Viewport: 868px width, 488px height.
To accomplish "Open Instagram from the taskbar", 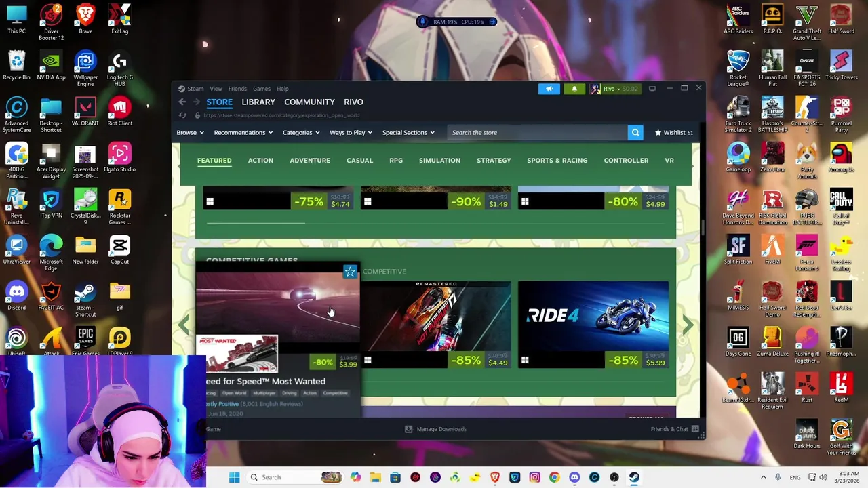I will [534, 477].
